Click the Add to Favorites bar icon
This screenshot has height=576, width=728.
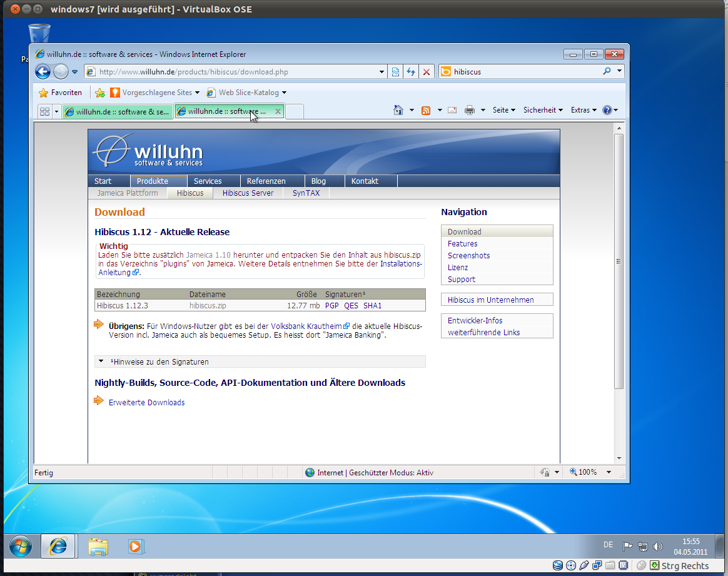[100, 93]
